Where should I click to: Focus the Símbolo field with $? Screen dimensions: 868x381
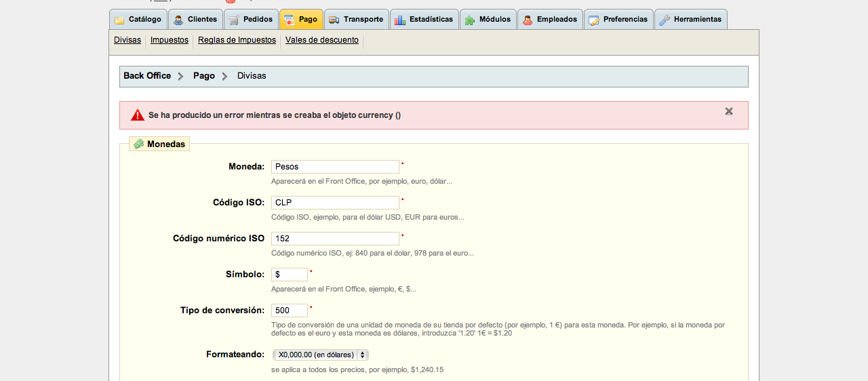click(290, 275)
